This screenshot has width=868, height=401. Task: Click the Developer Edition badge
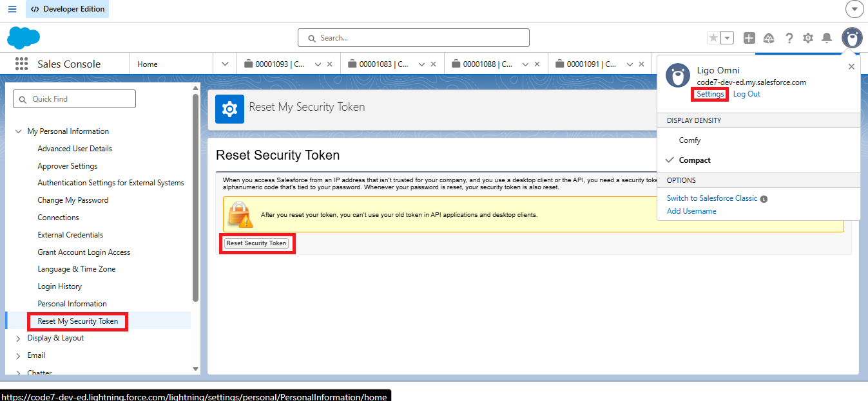[x=68, y=9]
